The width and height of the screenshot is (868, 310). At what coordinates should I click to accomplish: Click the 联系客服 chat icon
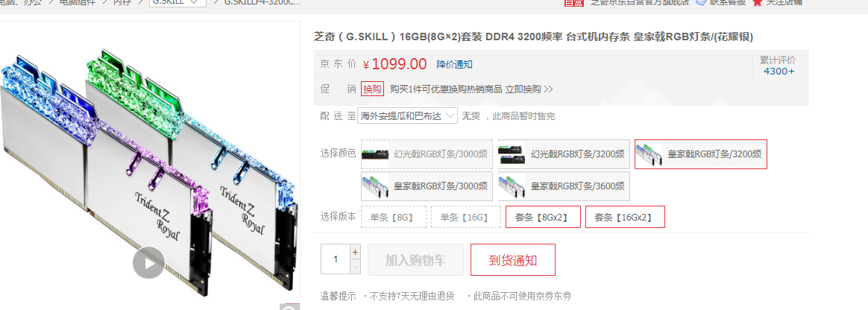coord(701,1)
